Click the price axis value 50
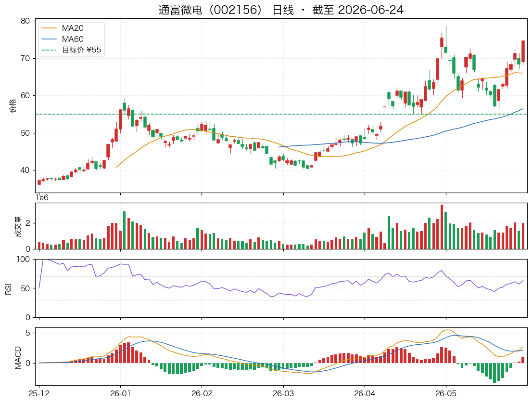This screenshot has height=403, width=532. click(25, 133)
